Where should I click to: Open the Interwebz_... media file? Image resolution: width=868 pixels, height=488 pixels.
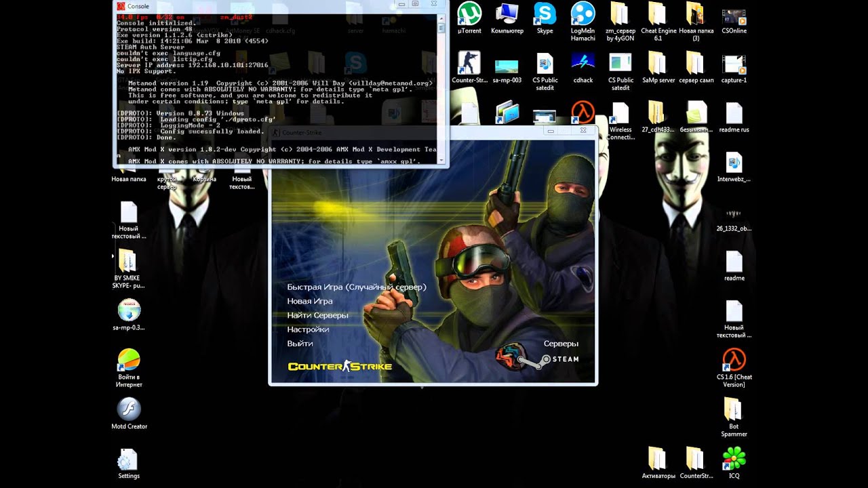pos(734,167)
